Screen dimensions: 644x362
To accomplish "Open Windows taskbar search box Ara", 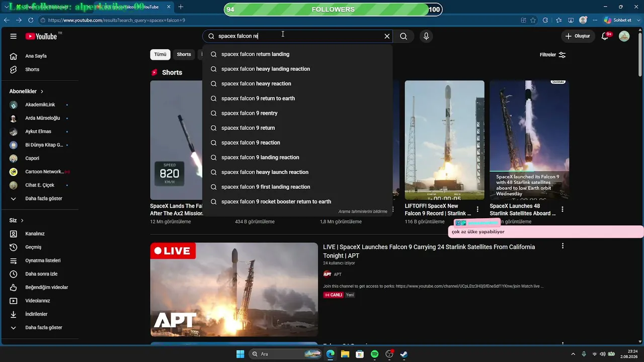I will [285, 354].
